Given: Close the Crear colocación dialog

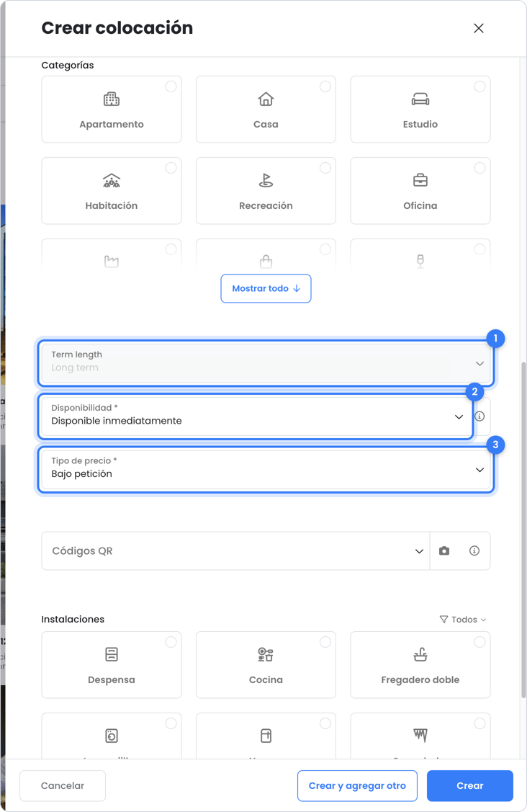Looking at the screenshot, I should click(x=479, y=28).
